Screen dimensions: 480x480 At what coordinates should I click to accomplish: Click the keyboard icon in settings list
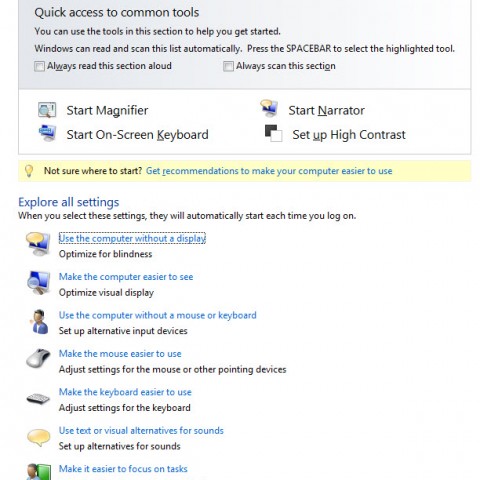pos(38,398)
